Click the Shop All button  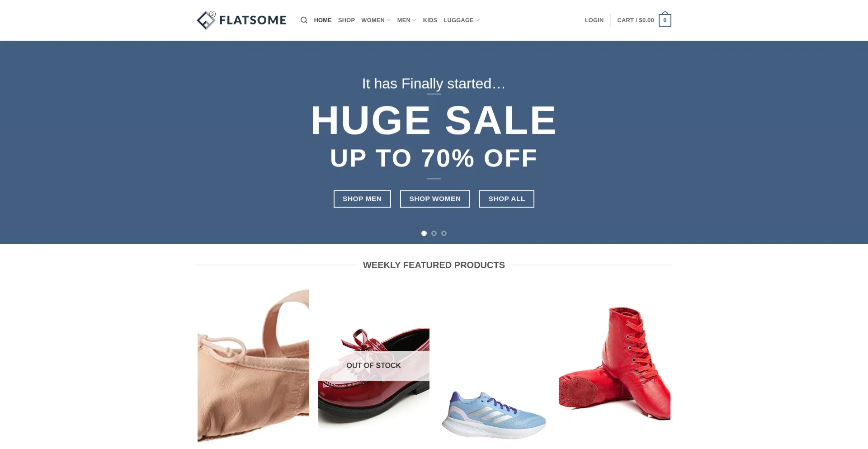pos(507,199)
